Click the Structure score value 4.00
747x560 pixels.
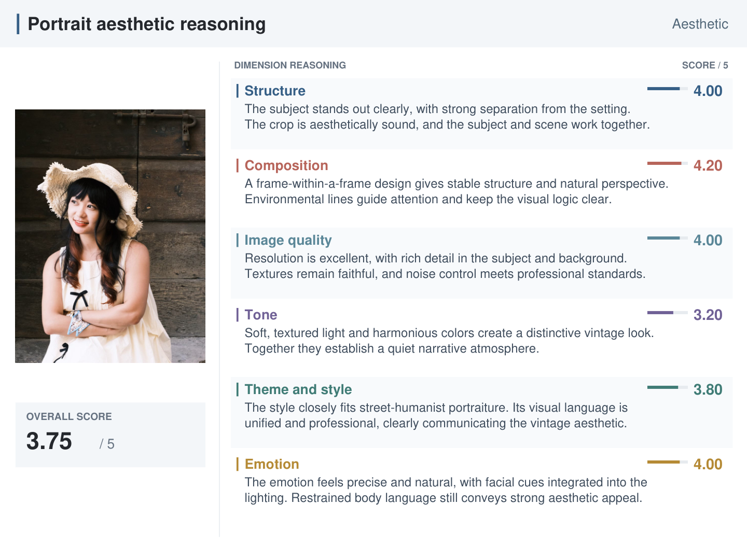pos(708,91)
